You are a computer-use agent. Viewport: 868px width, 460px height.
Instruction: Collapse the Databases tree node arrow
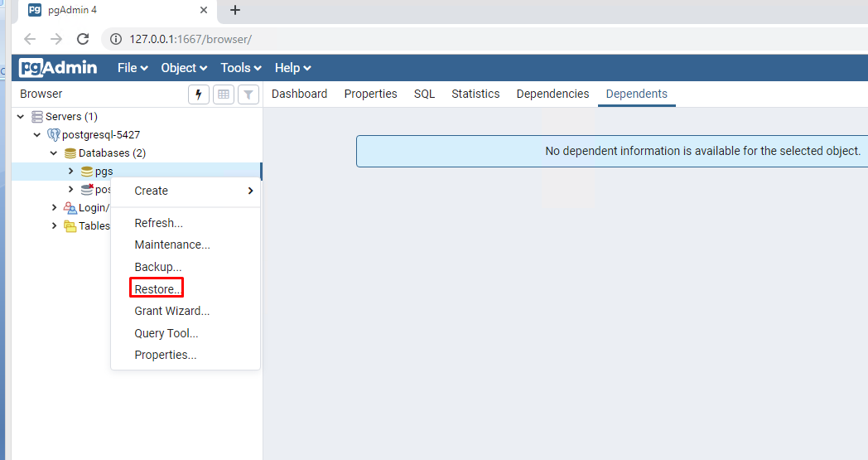click(x=54, y=153)
